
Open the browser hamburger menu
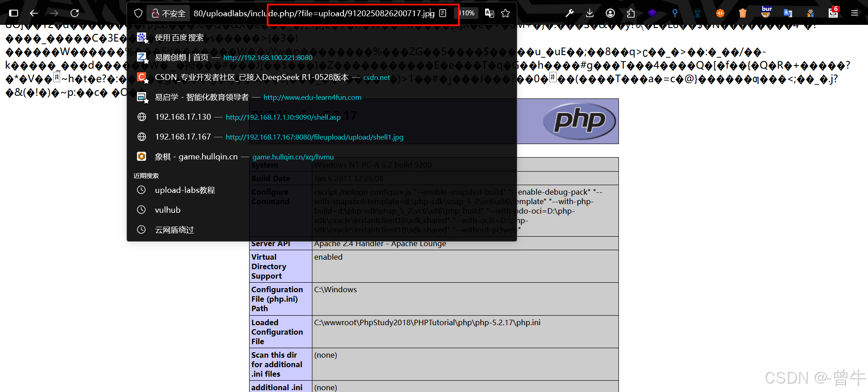[854, 13]
